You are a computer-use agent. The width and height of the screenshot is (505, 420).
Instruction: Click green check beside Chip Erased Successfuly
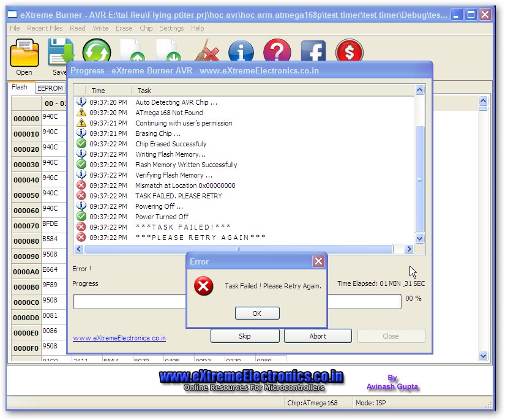[81, 143]
